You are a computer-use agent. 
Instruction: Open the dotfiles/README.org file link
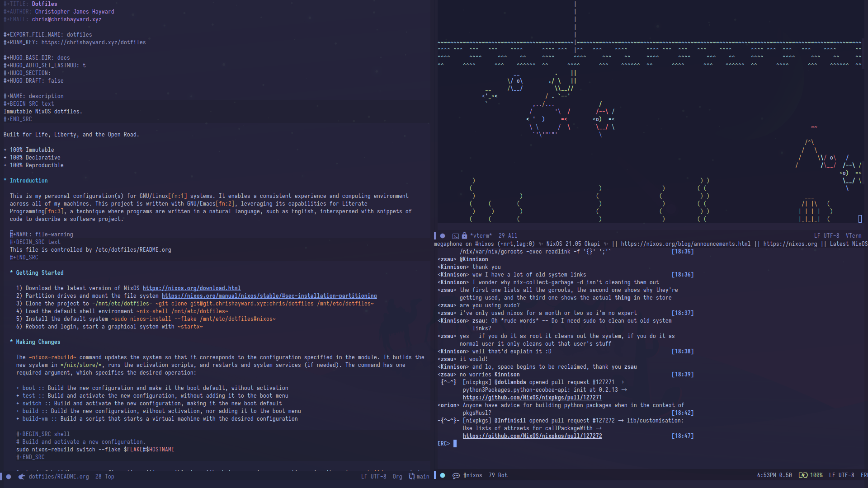pyautogui.click(x=60, y=476)
